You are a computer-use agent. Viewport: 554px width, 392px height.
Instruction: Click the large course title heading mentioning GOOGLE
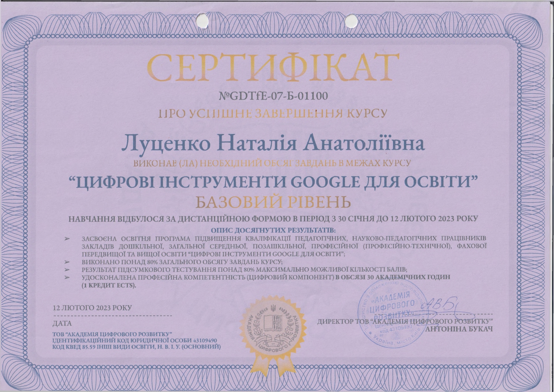click(x=273, y=183)
